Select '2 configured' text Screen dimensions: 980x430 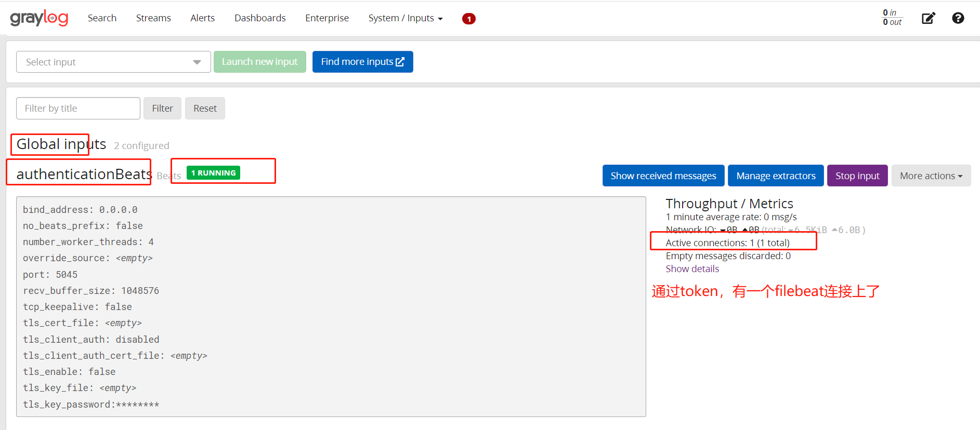[x=141, y=145]
